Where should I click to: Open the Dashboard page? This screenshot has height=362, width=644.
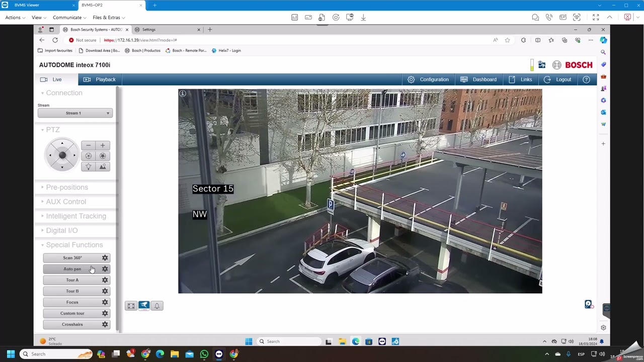[478, 79]
